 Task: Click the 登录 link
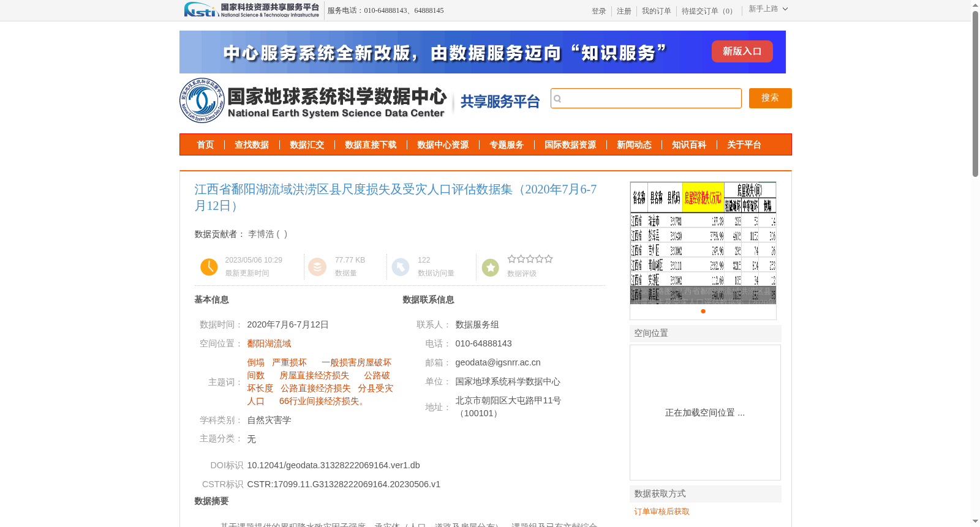[599, 11]
